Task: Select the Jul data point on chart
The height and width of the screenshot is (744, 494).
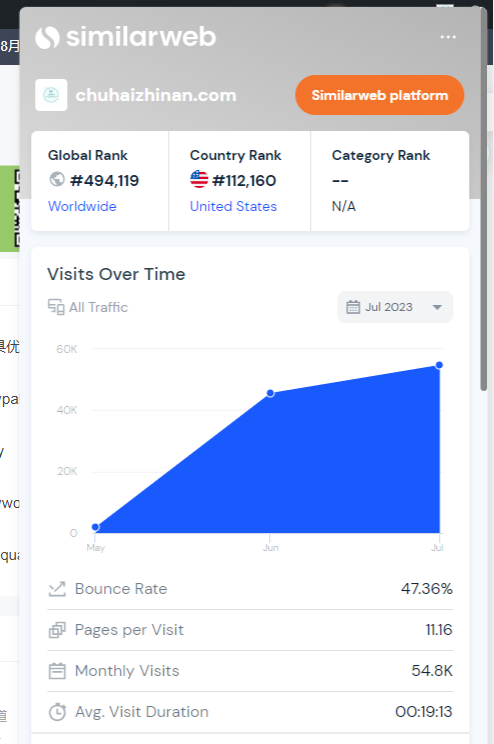Action: click(x=439, y=365)
